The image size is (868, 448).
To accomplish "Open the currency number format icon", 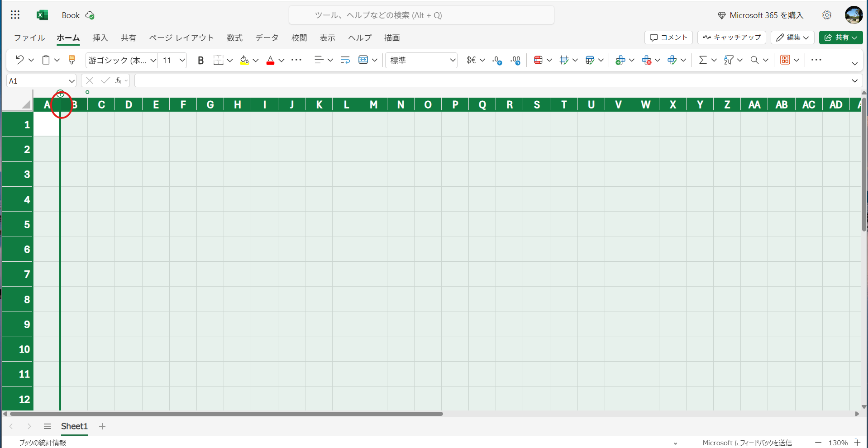I will click(x=471, y=60).
